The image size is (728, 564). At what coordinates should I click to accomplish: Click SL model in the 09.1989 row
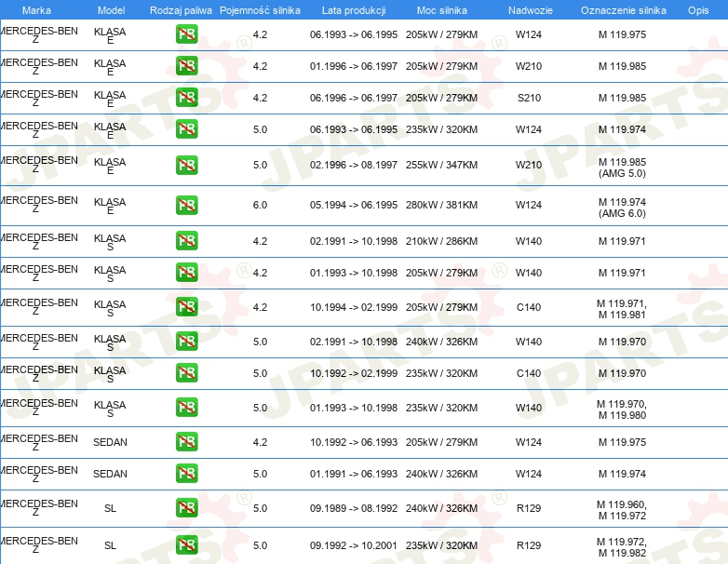[x=110, y=509]
